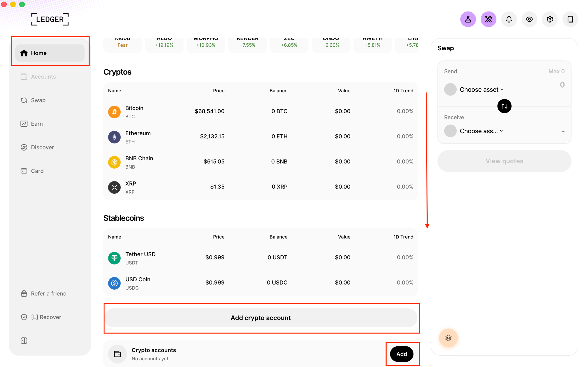The image size is (588, 367).
Task: Click the "No accounts yet" text
Action: point(150,359)
